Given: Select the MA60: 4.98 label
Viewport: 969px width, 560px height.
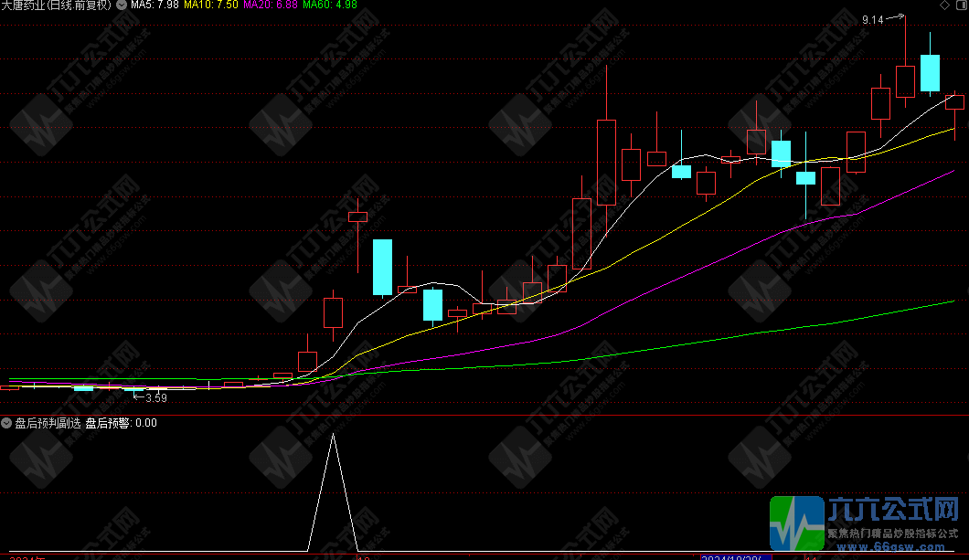Looking at the screenshot, I should point(329,5).
